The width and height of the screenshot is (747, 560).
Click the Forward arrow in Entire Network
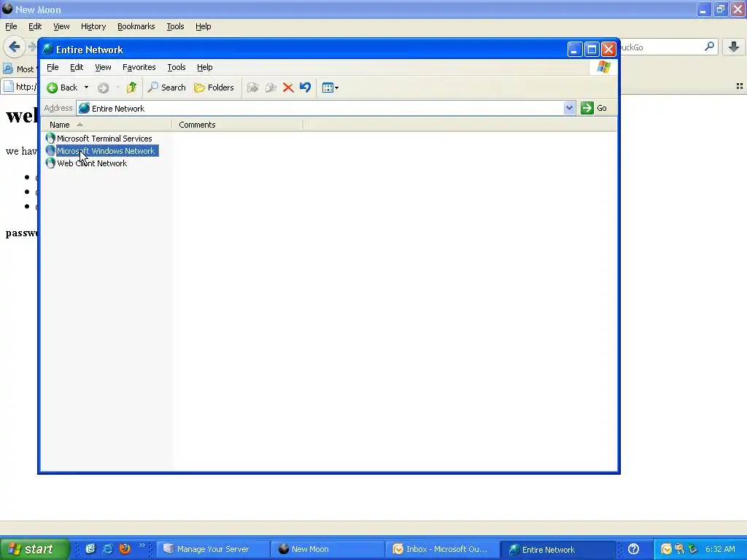click(x=103, y=87)
